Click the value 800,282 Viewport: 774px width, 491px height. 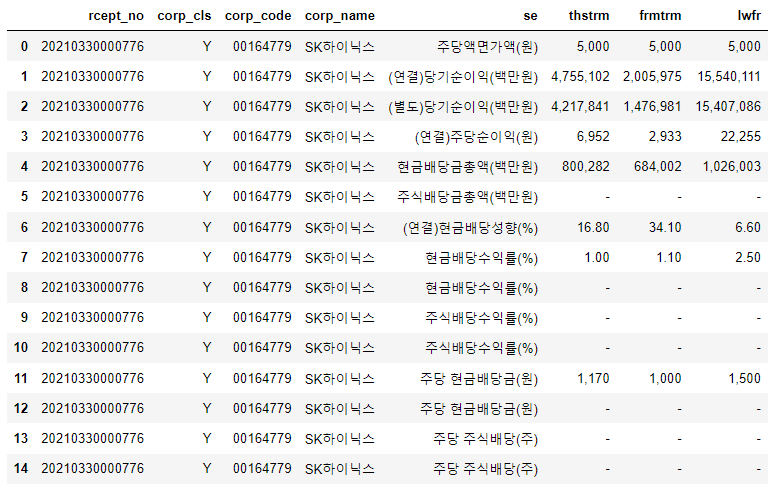pyautogui.click(x=585, y=167)
